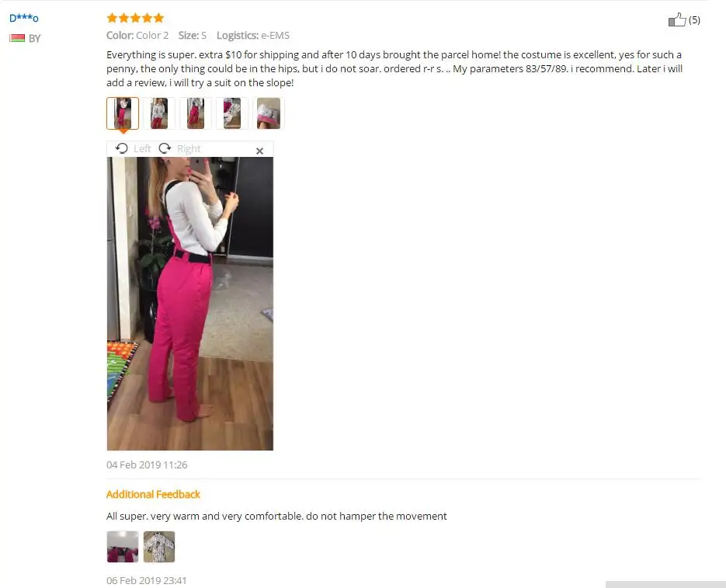Image resolution: width=726 pixels, height=588 pixels.
Task: Close the enlarged review photo
Action: tap(260, 151)
